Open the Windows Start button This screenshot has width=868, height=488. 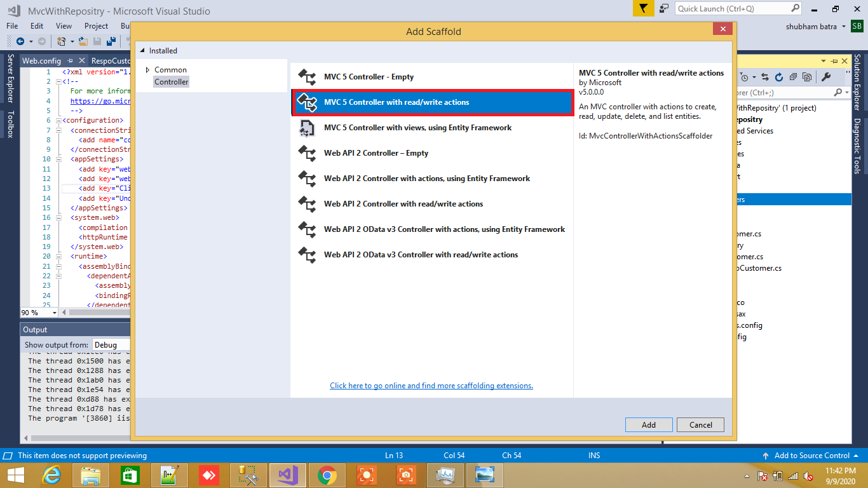point(15,475)
